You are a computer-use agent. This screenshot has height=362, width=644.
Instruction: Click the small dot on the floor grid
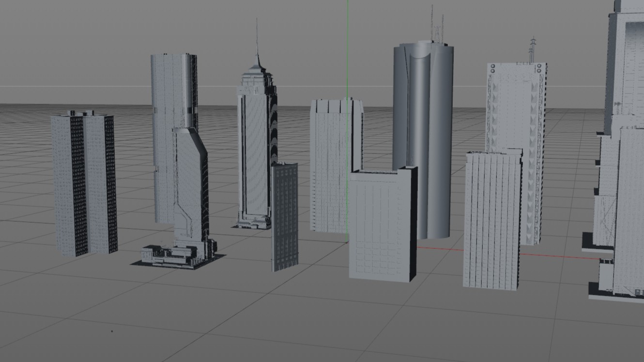click(x=112, y=332)
